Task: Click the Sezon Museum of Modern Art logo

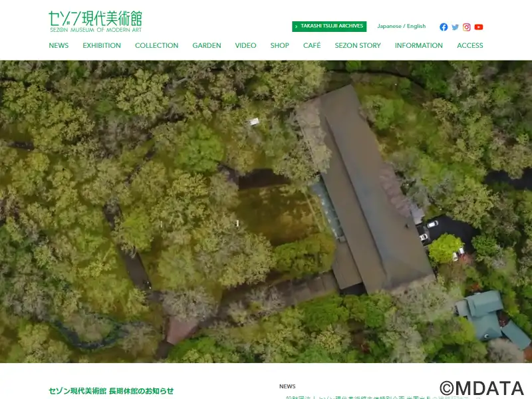Action: 95,21
